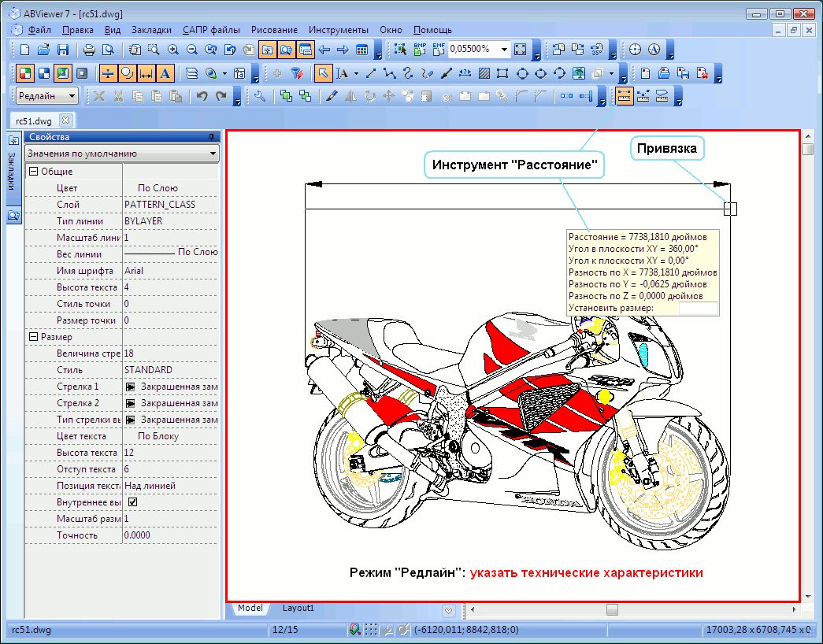Switch to the Model tab
The height and width of the screenshot is (644, 823).
click(250, 608)
